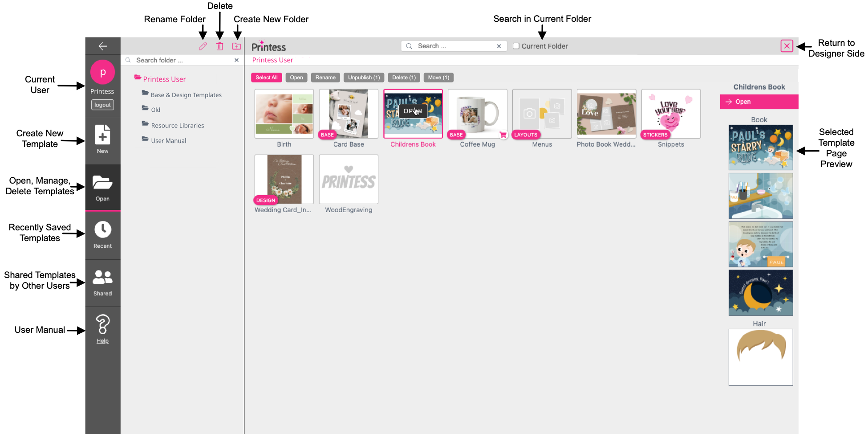868x434 pixels.
Task: Show Recent files in sidebar
Action: coord(103,235)
